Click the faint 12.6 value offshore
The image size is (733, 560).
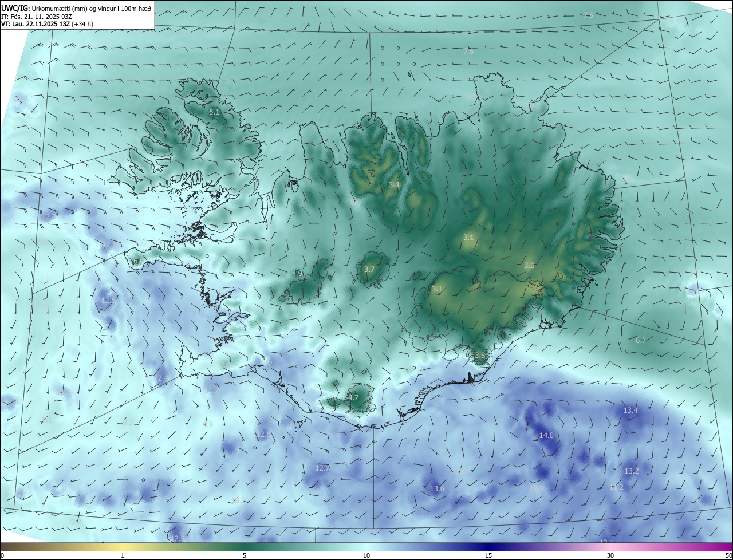(x=263, y=435)
